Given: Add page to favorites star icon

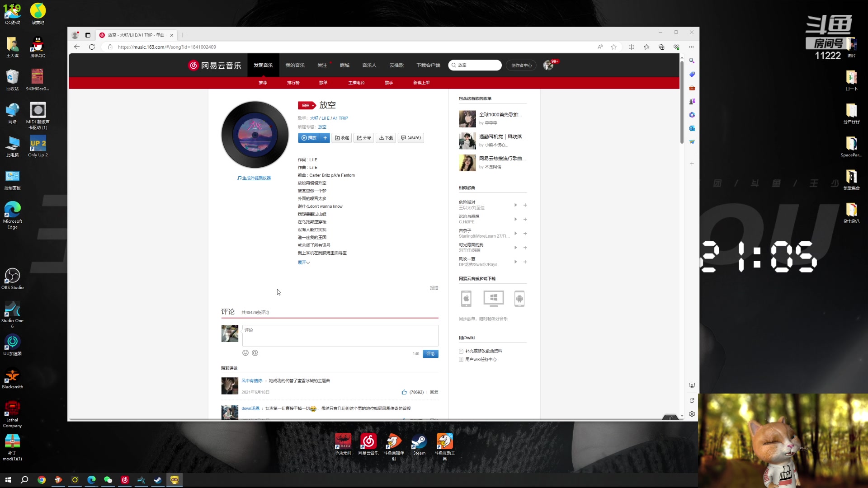Looking at the screenshot, I should [613, 47].
